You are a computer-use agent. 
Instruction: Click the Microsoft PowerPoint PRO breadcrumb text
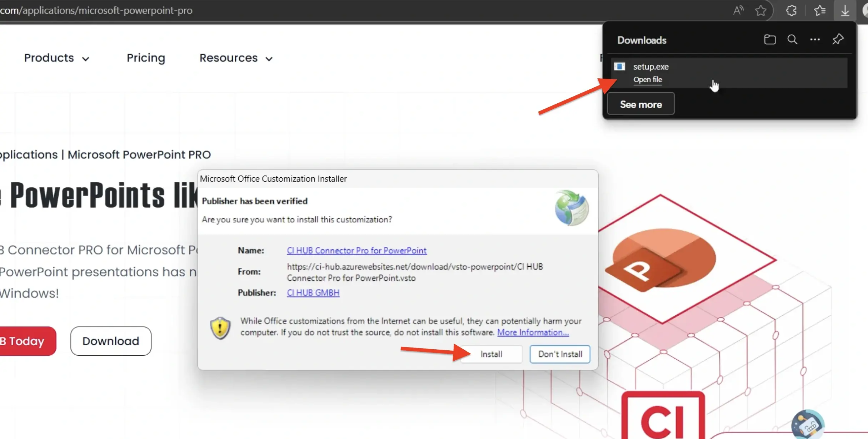pos(139,154)
